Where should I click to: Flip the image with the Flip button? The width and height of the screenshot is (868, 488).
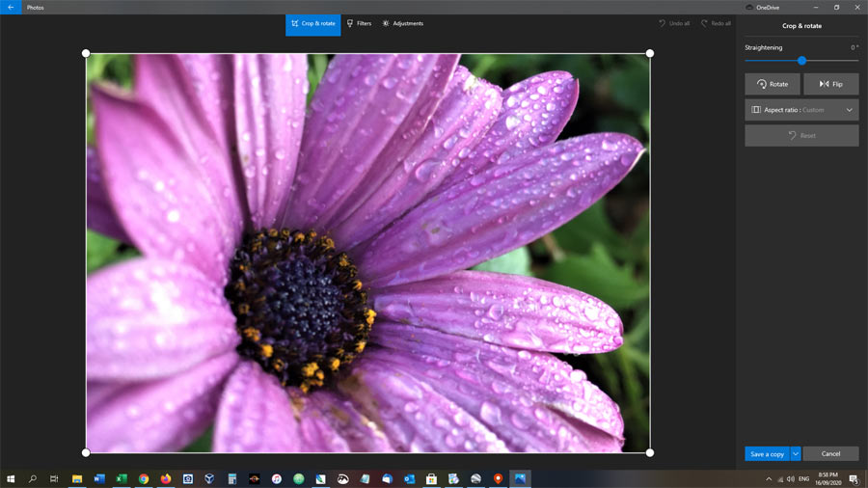pyautogui.click(x=831, y=84)
